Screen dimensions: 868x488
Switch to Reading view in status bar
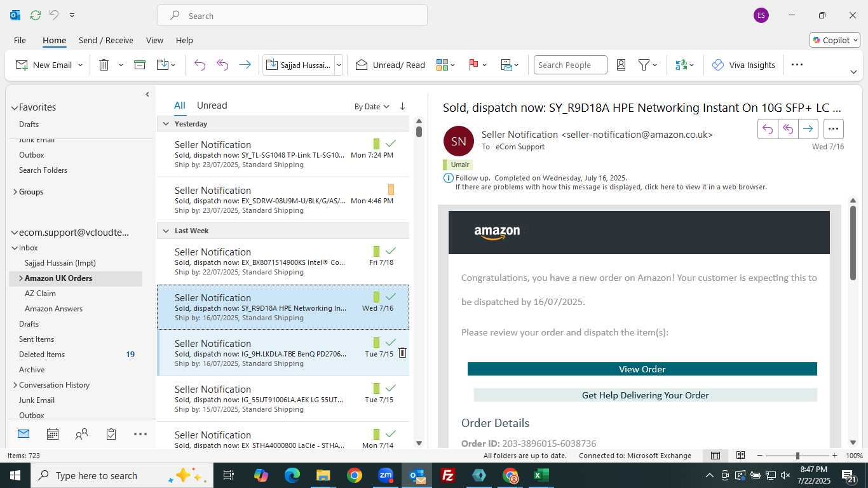[x=740, y=456]
